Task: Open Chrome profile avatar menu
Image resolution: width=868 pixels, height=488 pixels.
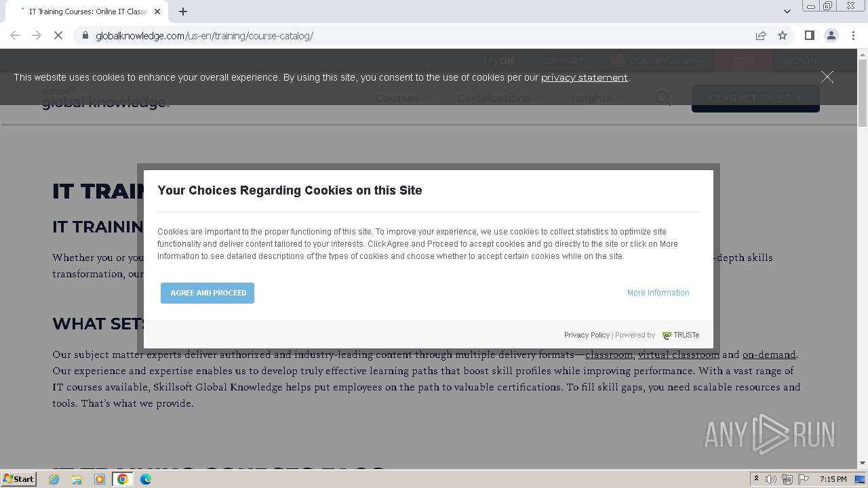Action: tap(831, 35)
